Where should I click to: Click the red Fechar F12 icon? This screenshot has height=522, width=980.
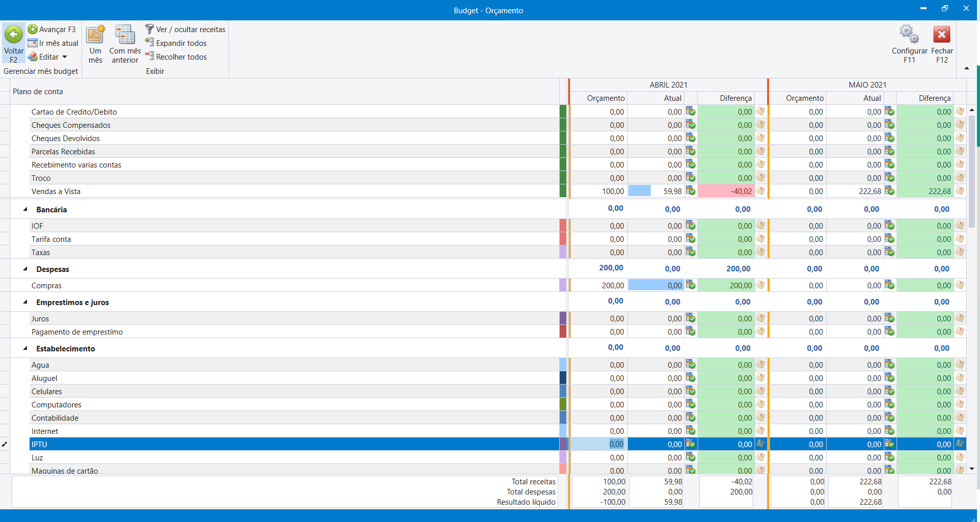click(x=941, y=35)
